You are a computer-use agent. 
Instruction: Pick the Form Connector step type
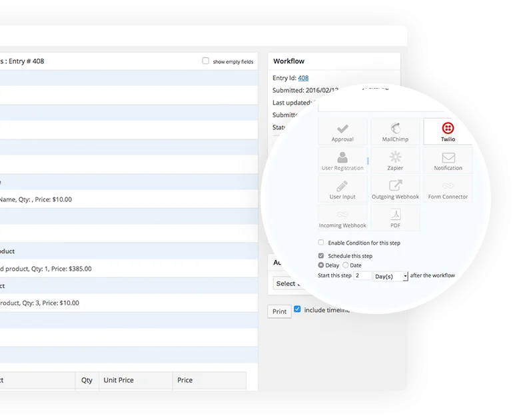coord(448,189)
